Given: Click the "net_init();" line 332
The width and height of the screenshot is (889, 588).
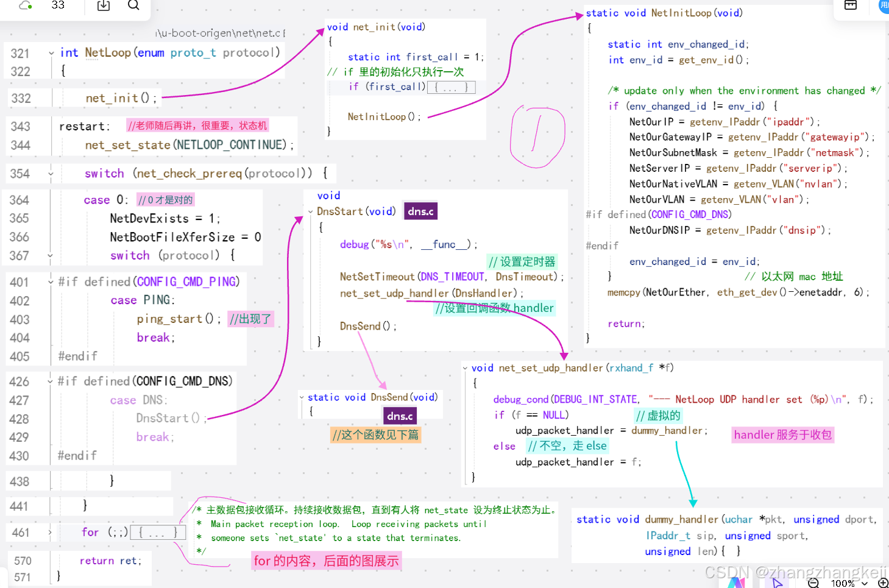Looking at the screenshot, I should pos(121,98).
